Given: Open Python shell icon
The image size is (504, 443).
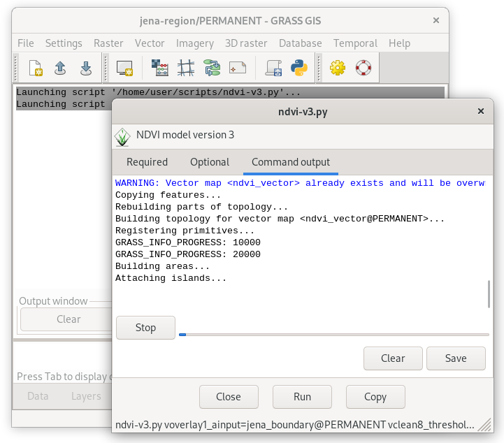Looking at the screenshot, I should (x=299, y=68).
